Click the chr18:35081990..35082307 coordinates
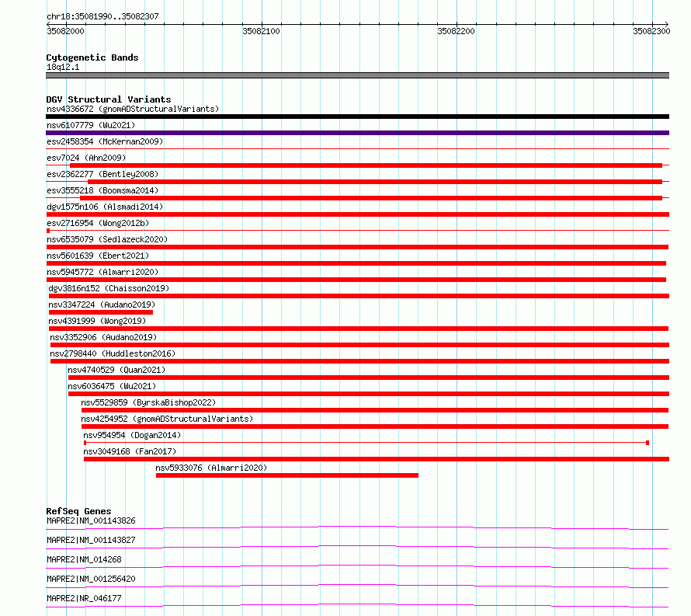Viewport: 691px width, 616px height. 102,16
